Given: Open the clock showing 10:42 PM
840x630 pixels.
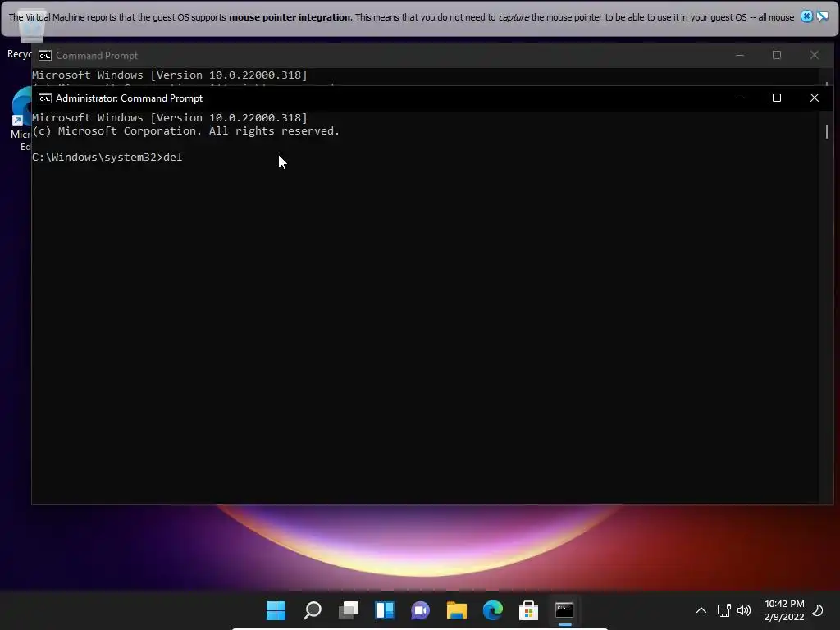Looking at the screenshot, I should coord(784,604).
